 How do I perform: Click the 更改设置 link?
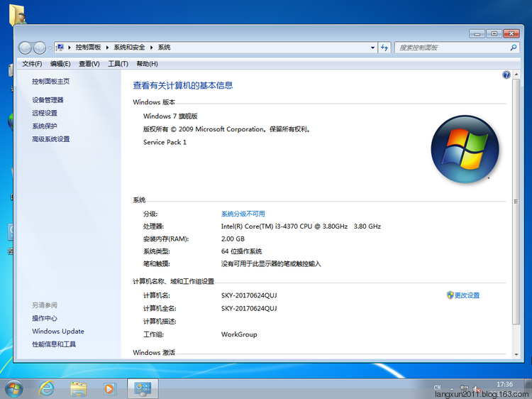tap(467, 295)
